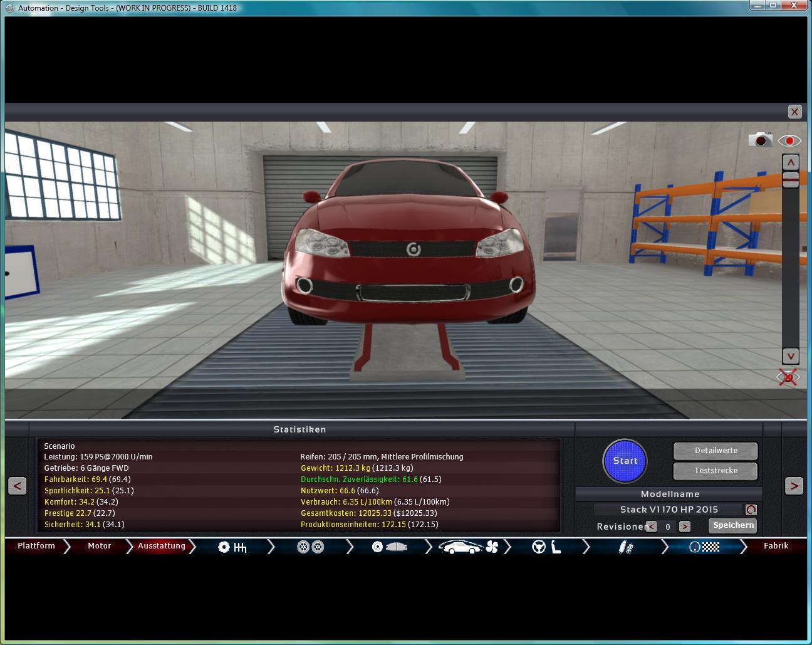812x645 pixels.
Task: Open the checkered flag testing tab
Action: tap(704, 547)
